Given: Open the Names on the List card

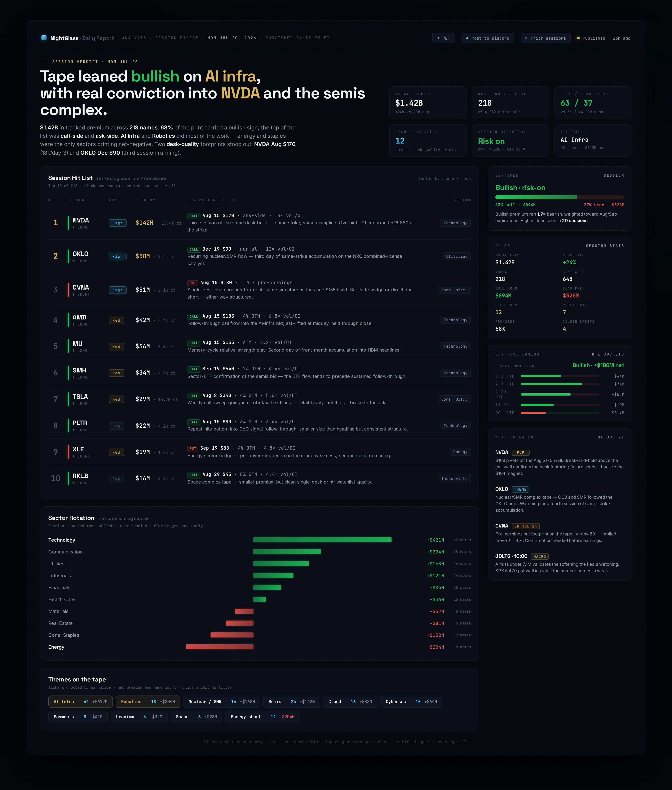Looking at the screenshot, I should (510, 102).
